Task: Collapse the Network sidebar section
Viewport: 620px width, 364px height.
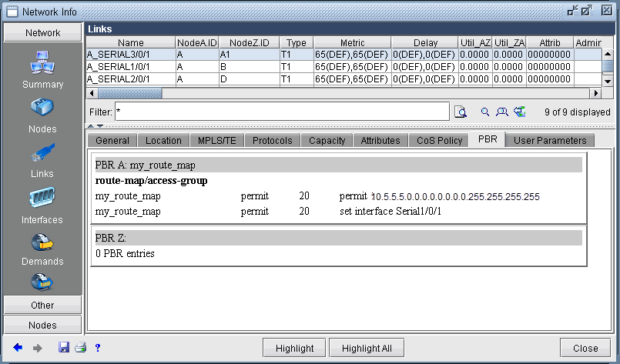Action: pos(42,33)
